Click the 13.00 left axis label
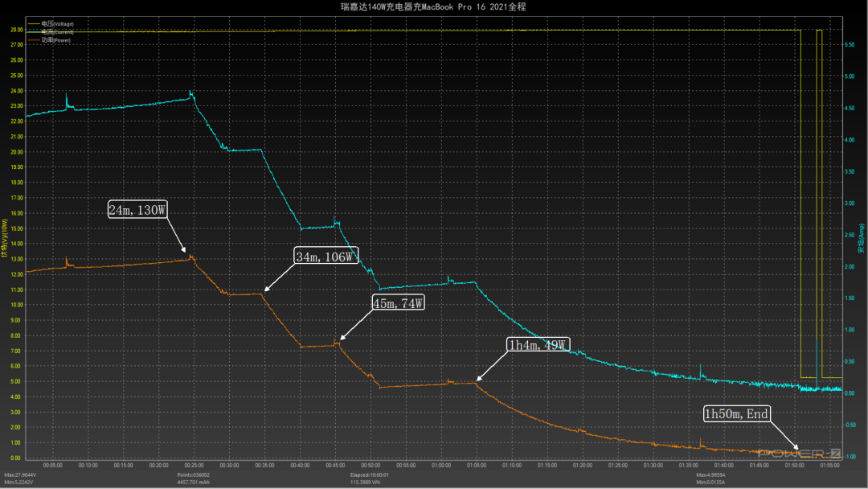The height and width of the screenshot is (489, 868). click(17, 259)
